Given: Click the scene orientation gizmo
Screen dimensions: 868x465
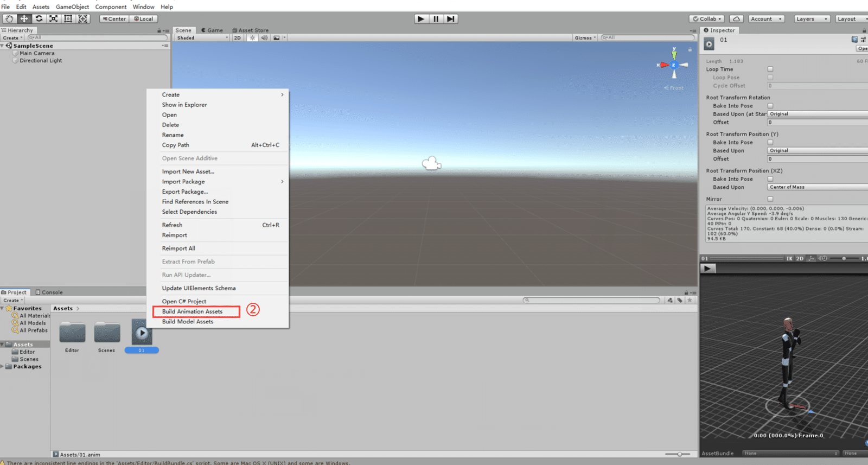Looking at the screenshot, I should tap(674, 65).
